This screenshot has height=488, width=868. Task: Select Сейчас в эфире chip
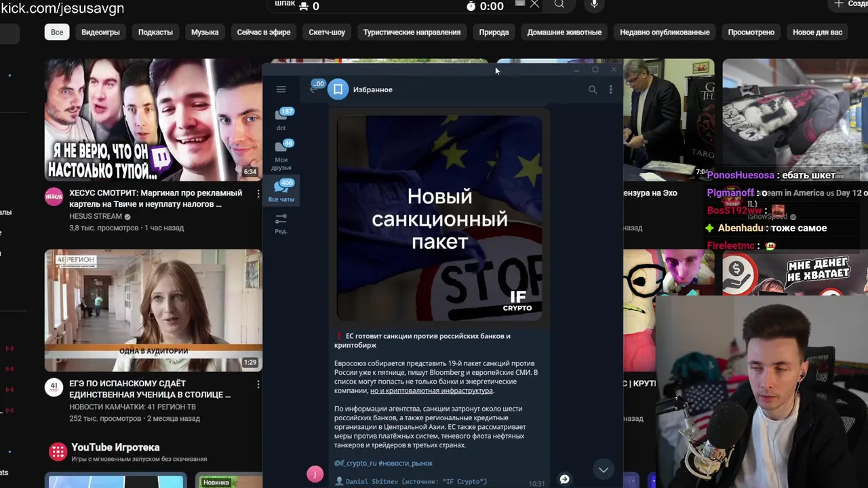[264, 32]
